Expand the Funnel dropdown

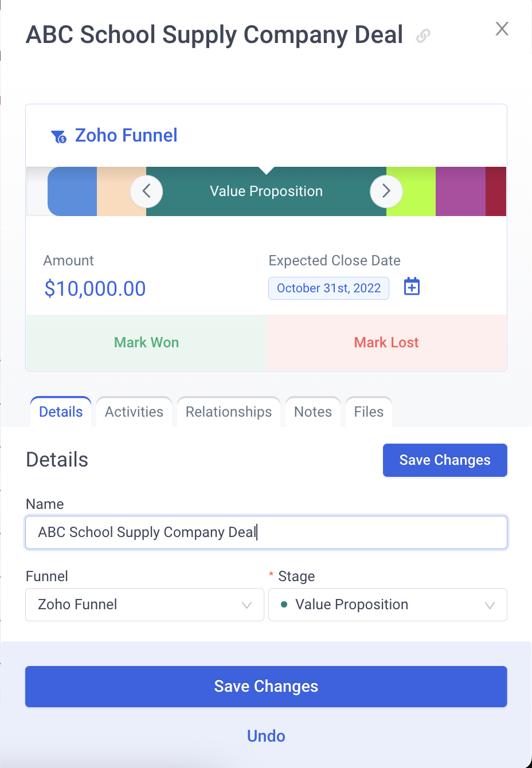coord(144,605)
